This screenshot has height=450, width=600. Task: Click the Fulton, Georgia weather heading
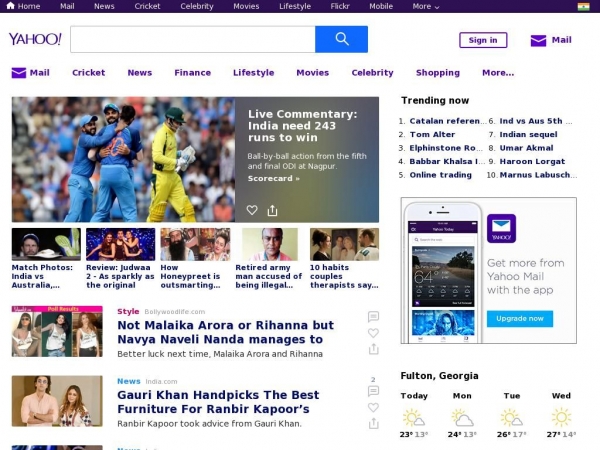click(439, 376)
